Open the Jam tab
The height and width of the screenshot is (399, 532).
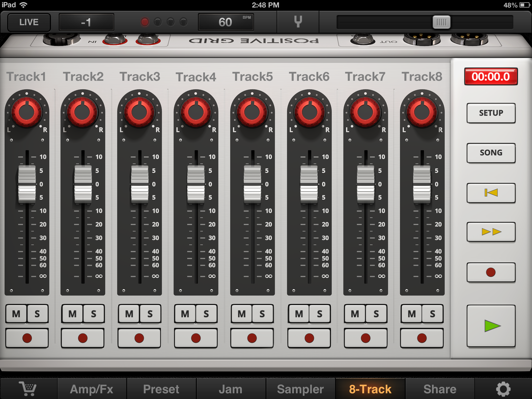tap(231, 389)
